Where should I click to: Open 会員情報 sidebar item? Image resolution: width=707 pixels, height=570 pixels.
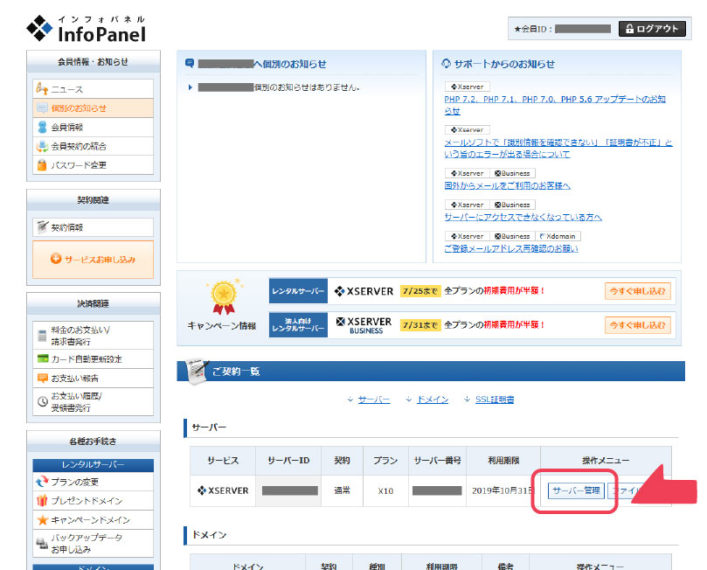(93, 127)
